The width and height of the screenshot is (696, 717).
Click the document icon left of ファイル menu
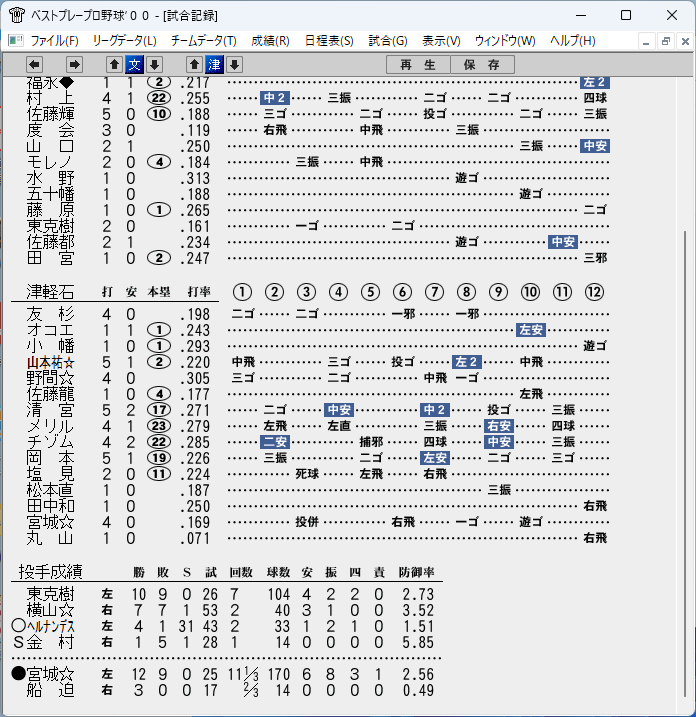(x=16, y=41)
